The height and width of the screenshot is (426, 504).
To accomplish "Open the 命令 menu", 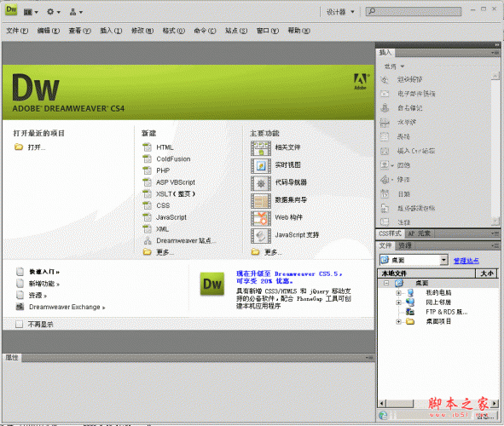I will click(x=205, y=31).
